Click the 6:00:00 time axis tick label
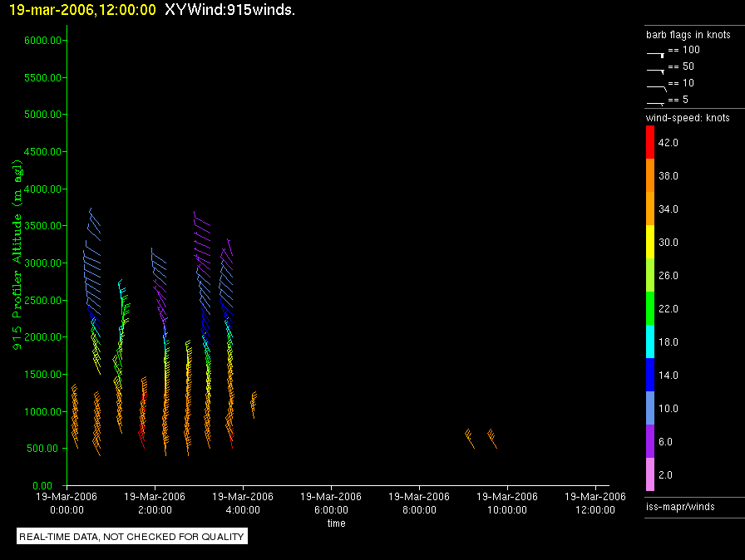 [331, 503]
